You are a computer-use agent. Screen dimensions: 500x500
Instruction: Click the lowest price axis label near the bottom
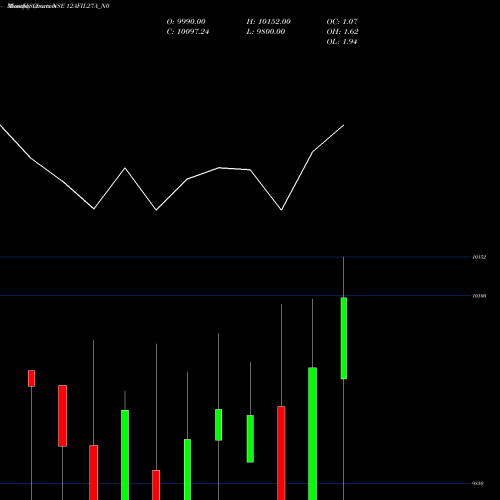478,483
